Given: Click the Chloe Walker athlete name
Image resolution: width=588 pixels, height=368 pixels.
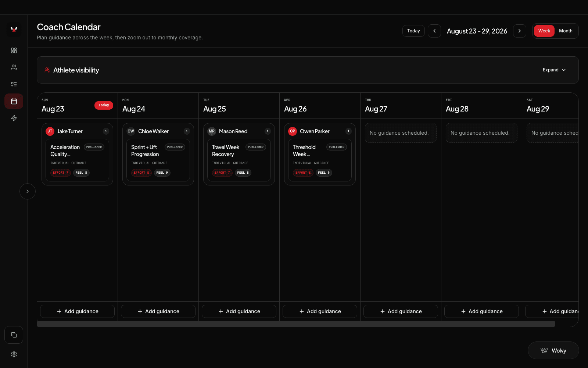Looking at the screenshot, I should click(x=153, y=131).
